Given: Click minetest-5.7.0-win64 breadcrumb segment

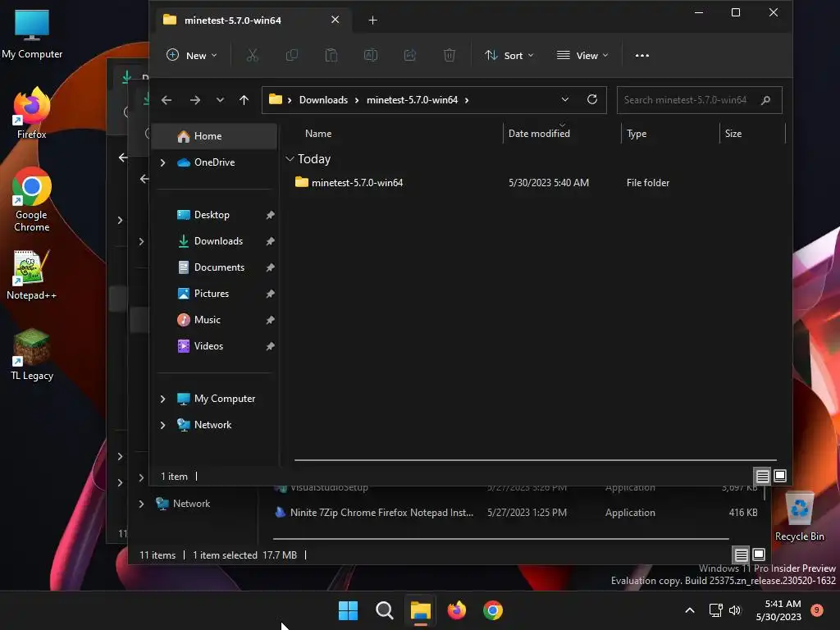Looking at the screenshot, I should (412, 100).
